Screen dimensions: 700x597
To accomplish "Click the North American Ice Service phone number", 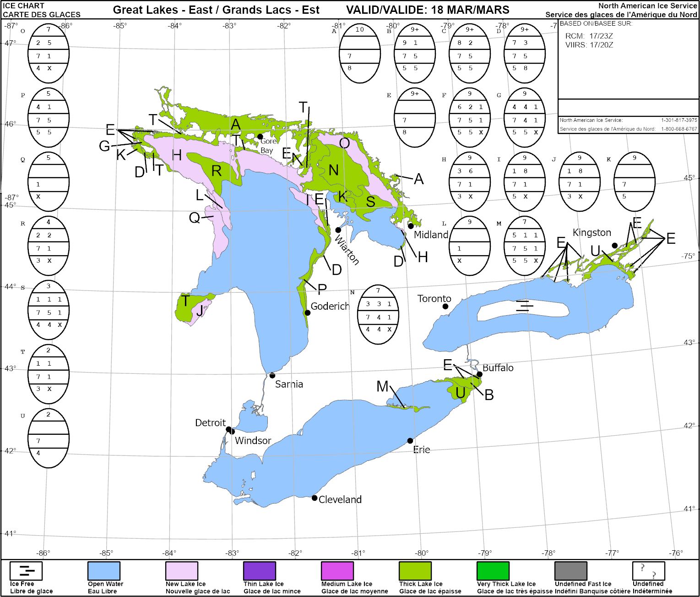I will tap(679, 120).
